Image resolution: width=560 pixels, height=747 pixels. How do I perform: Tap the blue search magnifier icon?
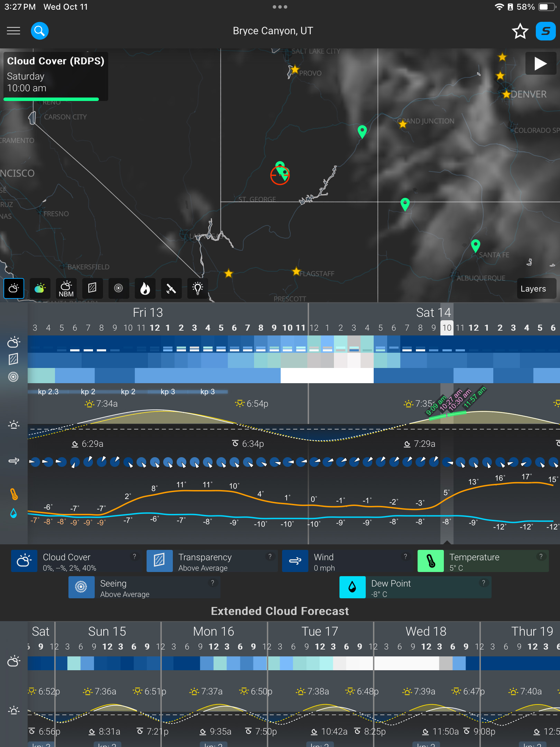click(40, 31)
